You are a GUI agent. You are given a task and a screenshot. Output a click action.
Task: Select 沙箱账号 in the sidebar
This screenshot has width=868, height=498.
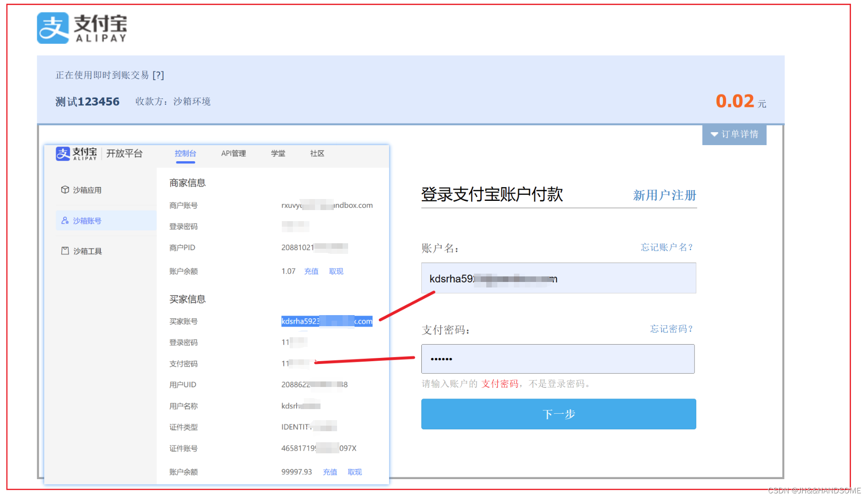click(106, 221)
